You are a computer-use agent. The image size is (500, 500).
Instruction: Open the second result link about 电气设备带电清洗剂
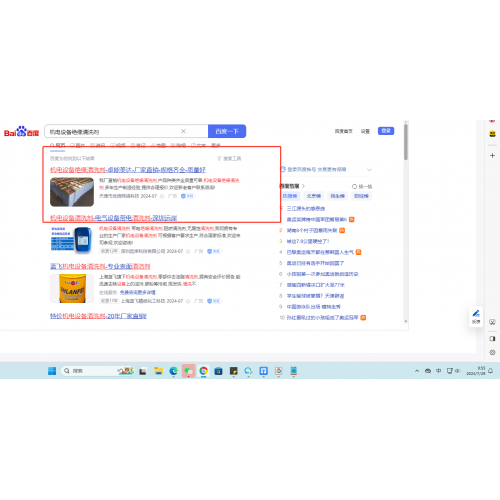(113, 218)
